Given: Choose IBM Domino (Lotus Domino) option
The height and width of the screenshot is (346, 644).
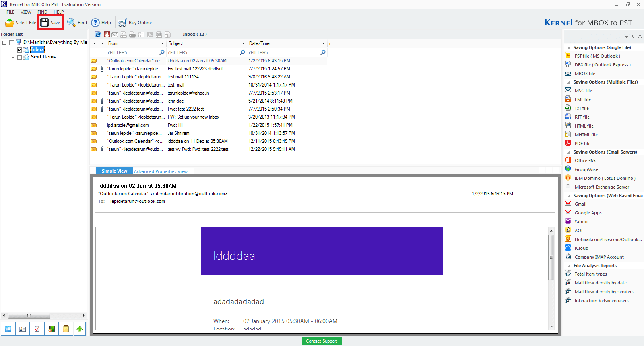Looking at the screenshot, I should pos(600,178).
